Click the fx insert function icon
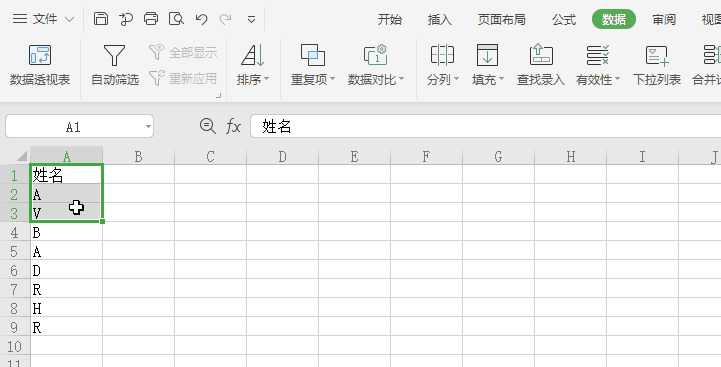Viewport: 721px width, 367px height. click(x=234, y=126)
